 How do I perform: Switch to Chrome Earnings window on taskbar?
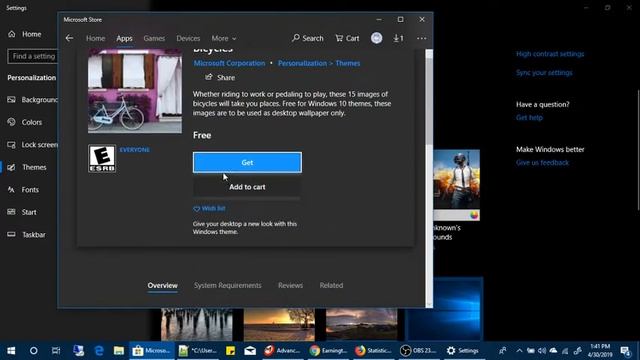pos(329,351)
